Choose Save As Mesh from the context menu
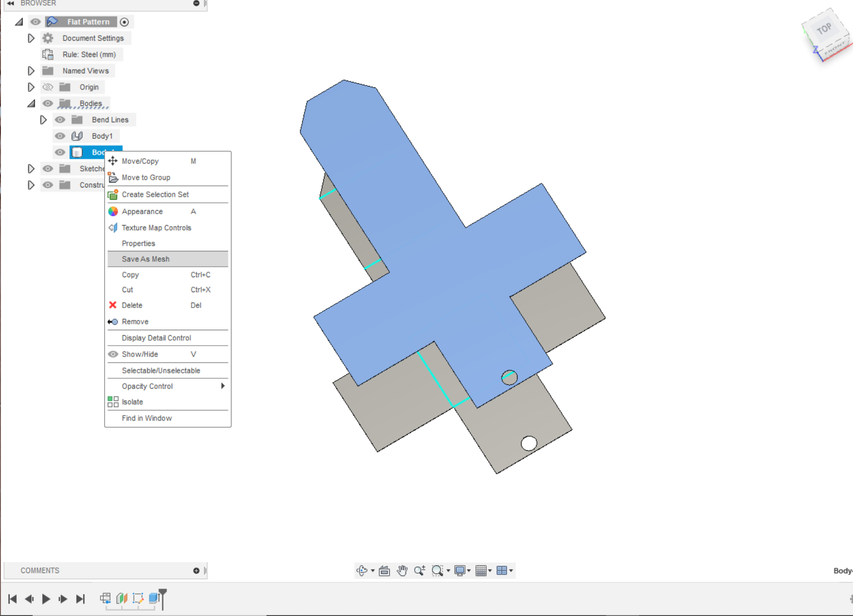 pos(145,259)
